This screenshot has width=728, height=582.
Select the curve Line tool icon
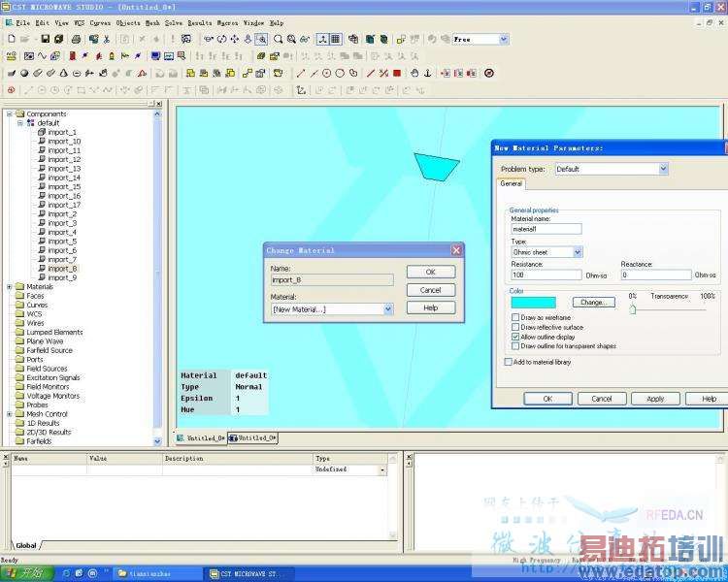[x=301, y=73]
